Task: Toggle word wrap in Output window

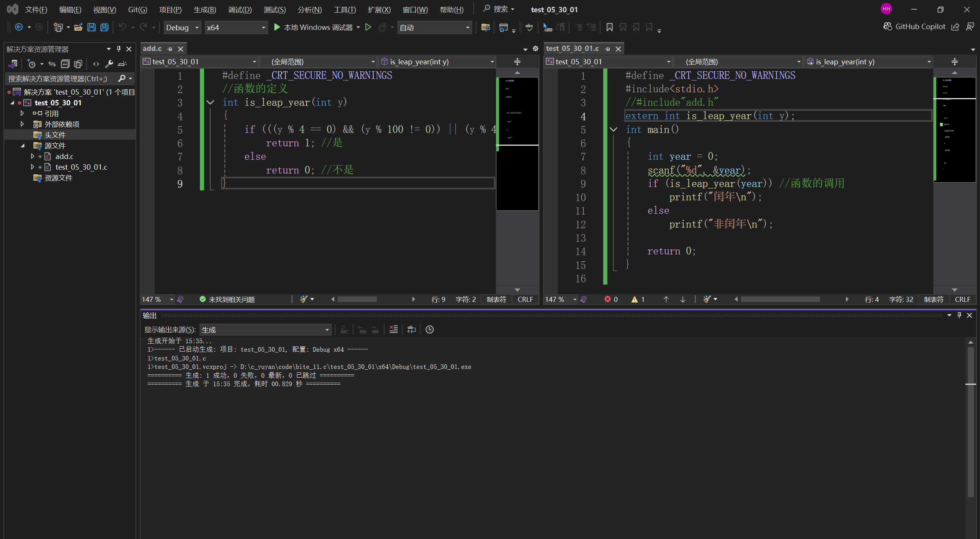Action: click(411, 329)
